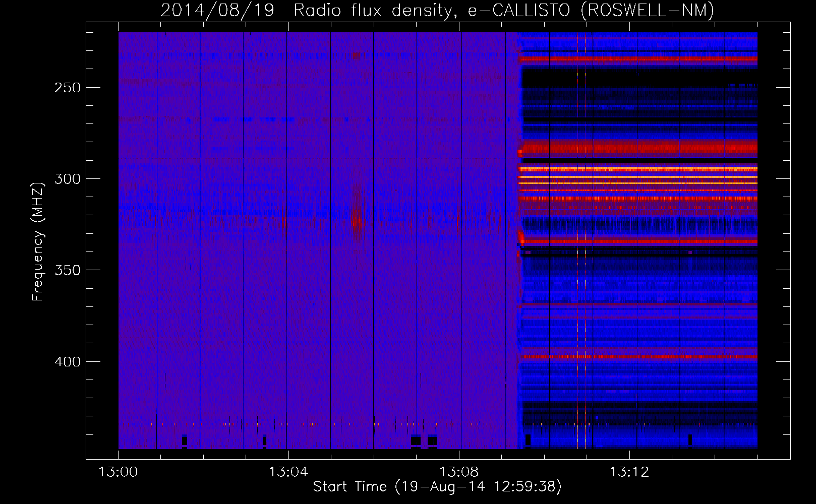Click the 300 frequency tick label
Screen dimensions: 816x504
click(68, 179)
